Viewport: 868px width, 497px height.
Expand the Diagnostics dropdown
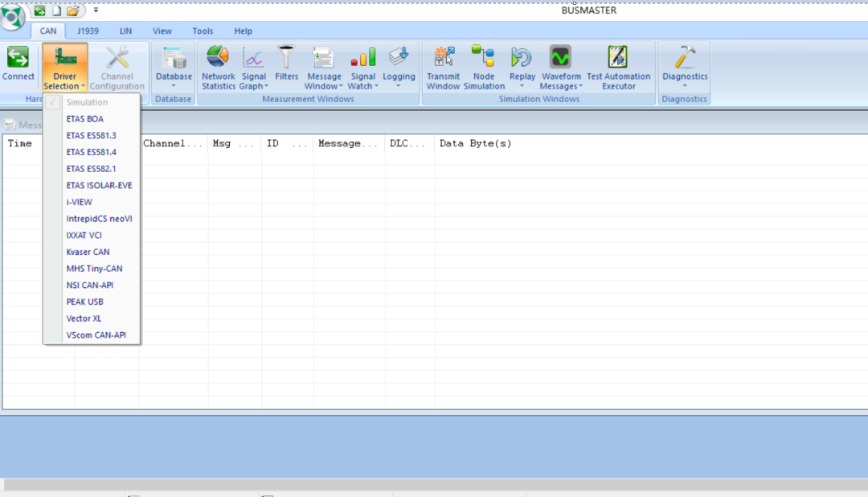point(685,86)
